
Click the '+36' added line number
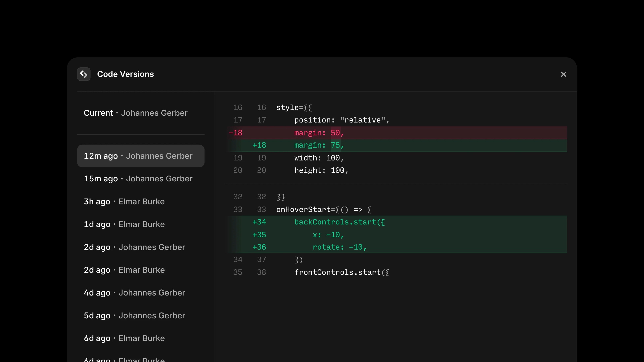point(259,247)
